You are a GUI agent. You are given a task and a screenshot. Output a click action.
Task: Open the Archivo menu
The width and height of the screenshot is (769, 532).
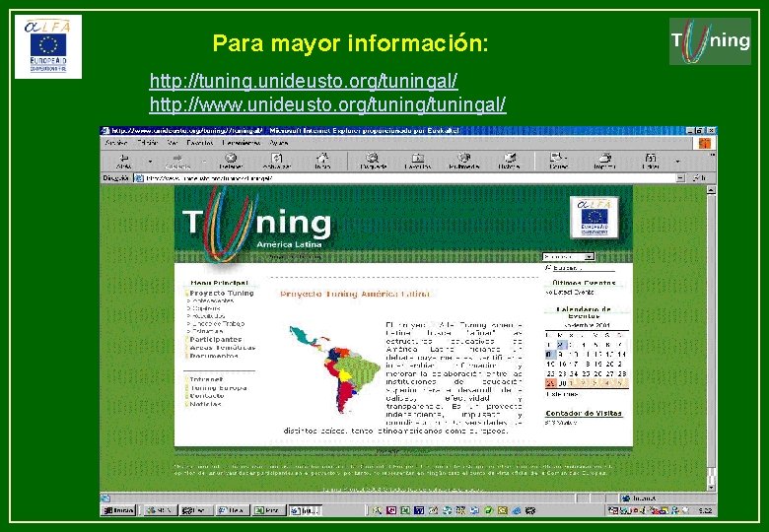click(116, 143)
